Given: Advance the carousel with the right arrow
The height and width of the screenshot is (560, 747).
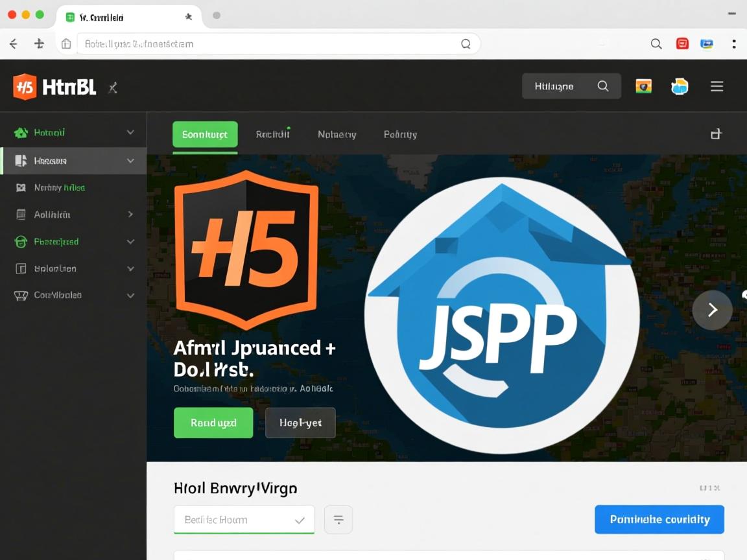Looking at the screenshot, I should click(x=712, y=310).
